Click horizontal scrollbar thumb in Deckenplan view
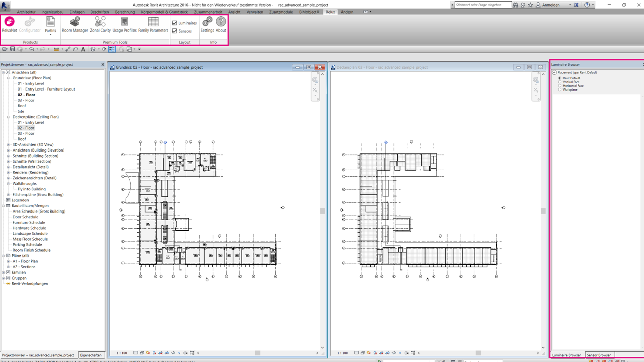The height and width of the screenshot is (362, 644). 478,353
